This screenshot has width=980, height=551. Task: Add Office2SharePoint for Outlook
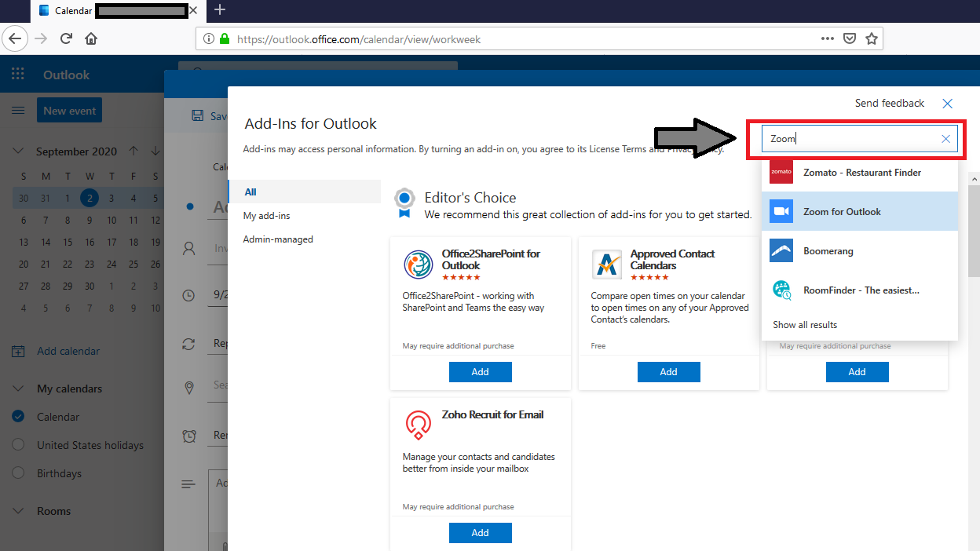pyautogui.click(x=481, y=372)
